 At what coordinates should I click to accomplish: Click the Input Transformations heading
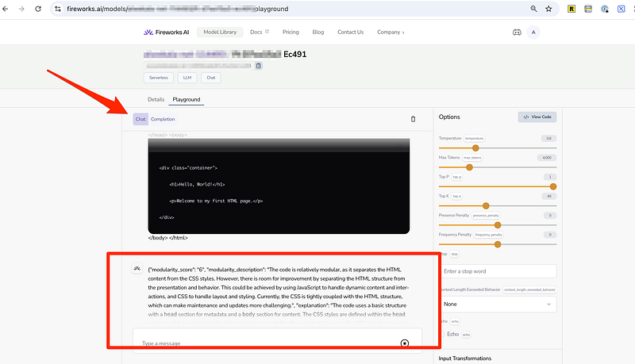click(465, 358)
